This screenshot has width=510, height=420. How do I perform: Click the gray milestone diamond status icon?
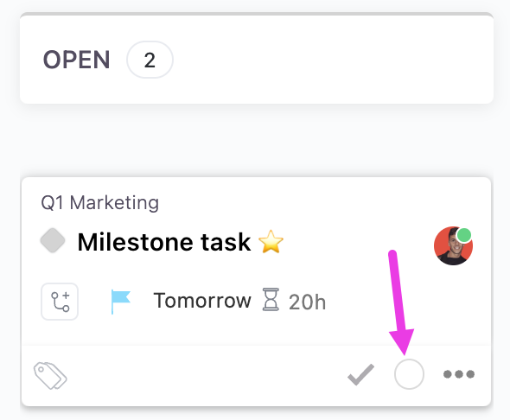53,240
